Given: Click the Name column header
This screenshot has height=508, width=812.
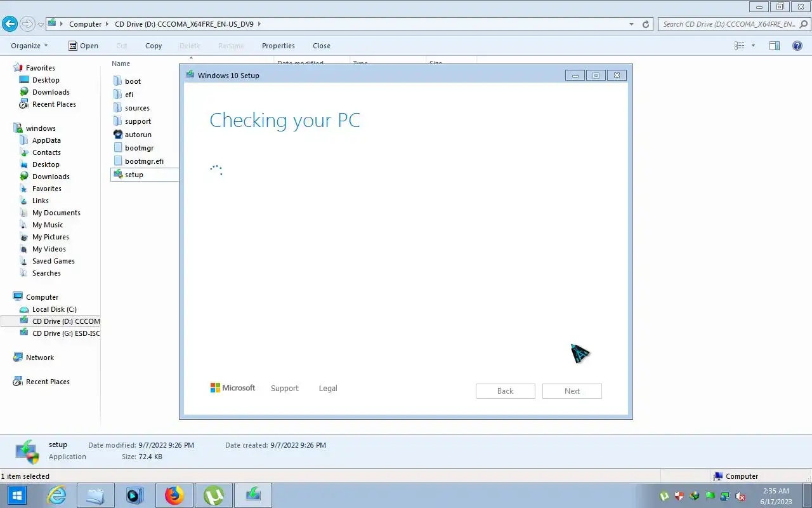Looking at the screenshot, I should (x=121, y=63).
